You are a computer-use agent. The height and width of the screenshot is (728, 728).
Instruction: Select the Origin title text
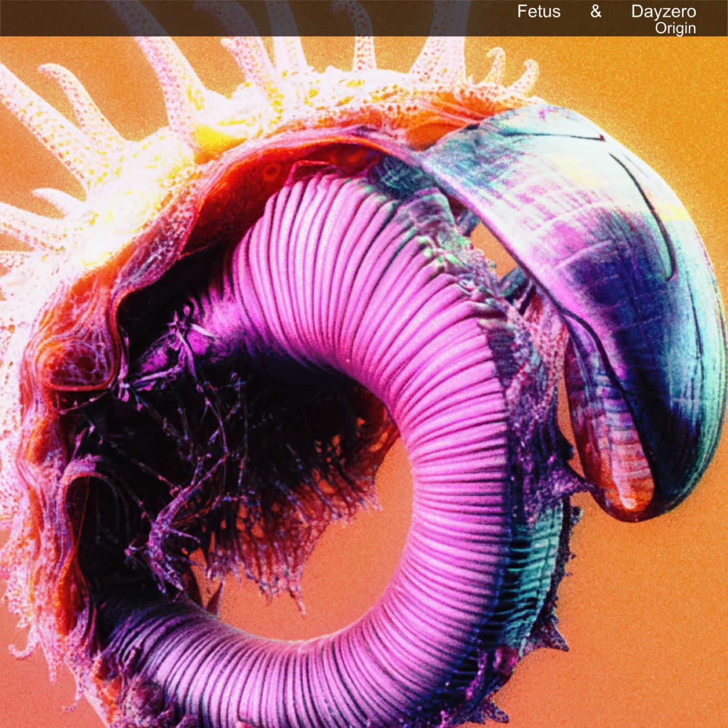pos(675,28)
